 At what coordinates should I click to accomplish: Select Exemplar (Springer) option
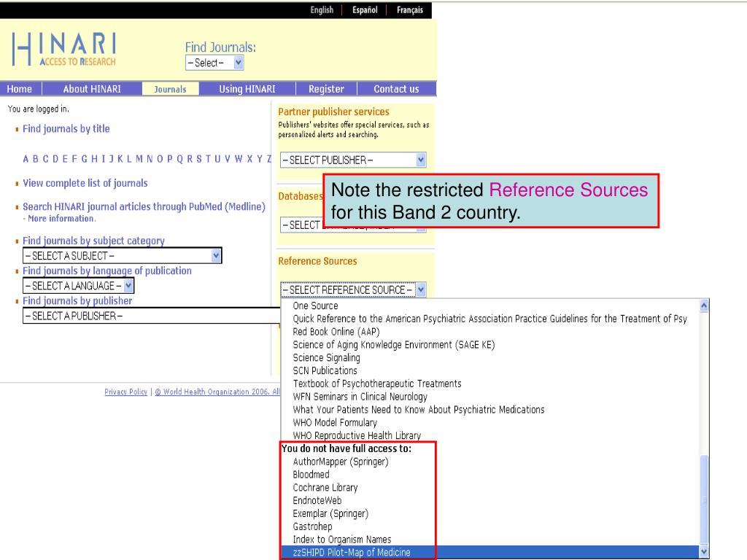tap(490, 513)
